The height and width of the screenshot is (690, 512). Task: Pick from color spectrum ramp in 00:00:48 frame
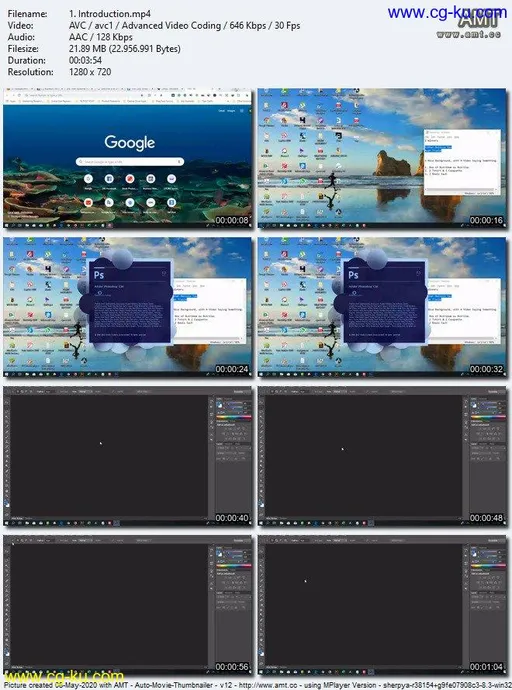pos(488,417)
